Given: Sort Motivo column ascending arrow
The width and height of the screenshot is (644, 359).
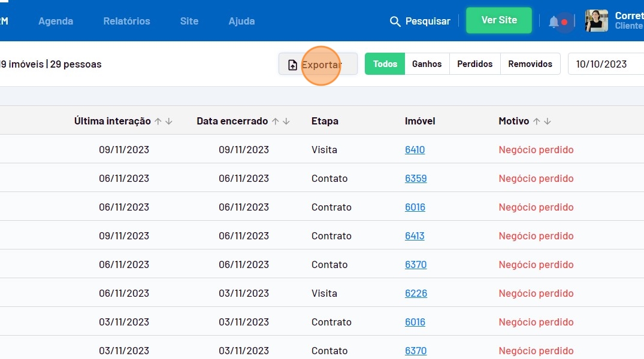Looking at the screenshot, I should pyautogui.click(x=537, y=121).
